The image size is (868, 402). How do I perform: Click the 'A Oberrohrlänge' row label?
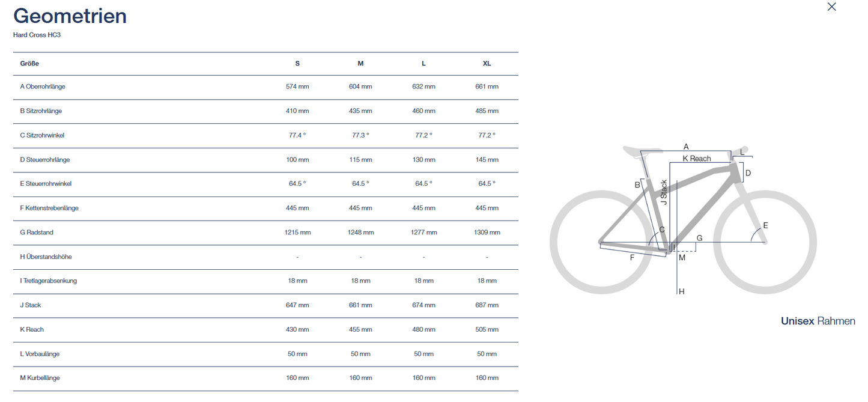(43, 87)
